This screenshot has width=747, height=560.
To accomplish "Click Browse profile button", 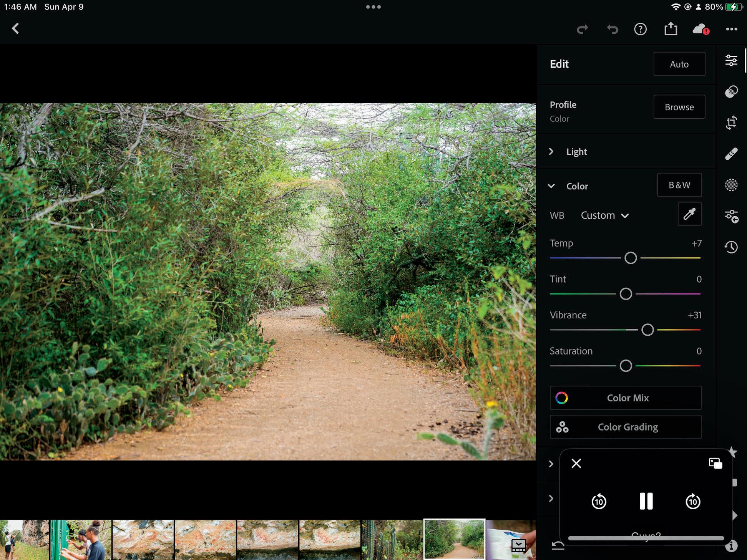I will point(679,107).
